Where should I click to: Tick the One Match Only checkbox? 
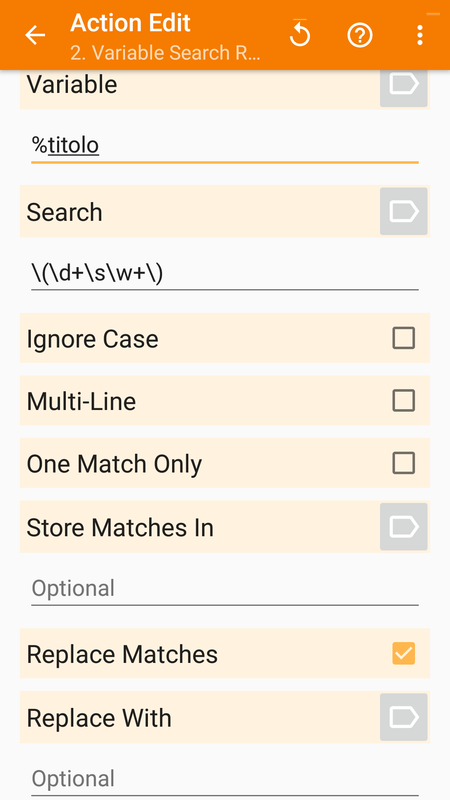tap(404, 463)
